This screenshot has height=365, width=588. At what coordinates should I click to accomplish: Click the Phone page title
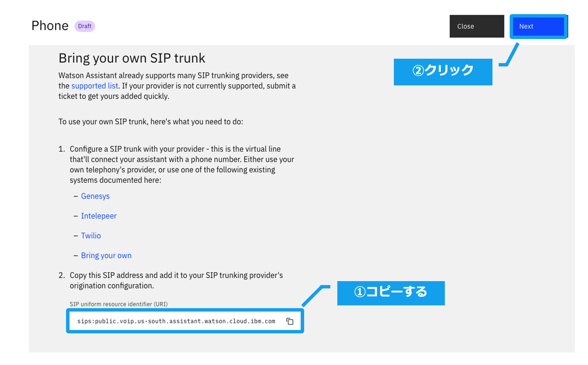point(50,26)
